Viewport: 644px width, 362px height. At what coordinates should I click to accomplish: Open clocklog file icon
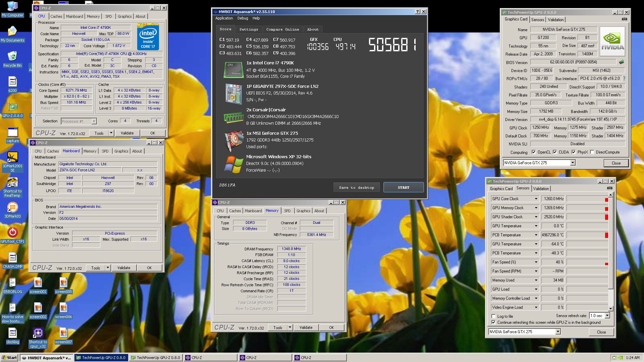click(12, 336)
